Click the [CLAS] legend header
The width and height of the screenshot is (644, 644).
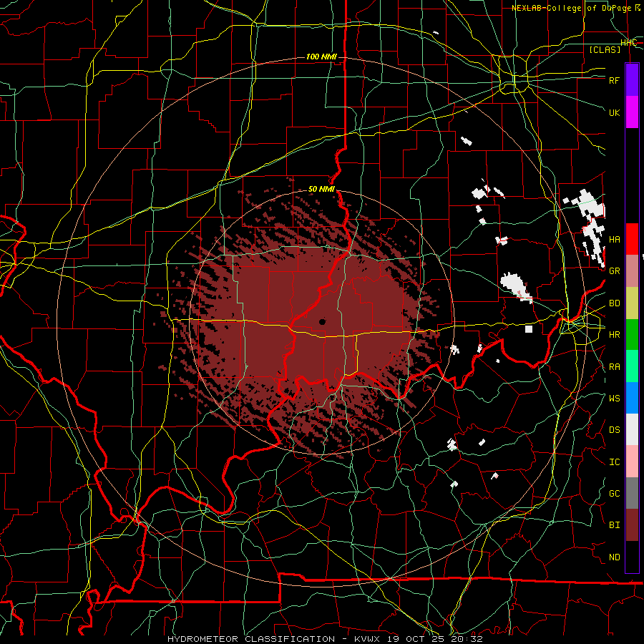tap(605, 49)
